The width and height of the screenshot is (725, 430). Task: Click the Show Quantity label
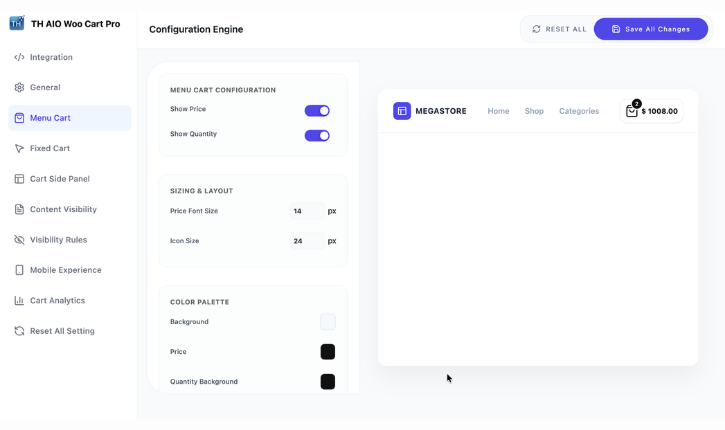click(193, 134)
